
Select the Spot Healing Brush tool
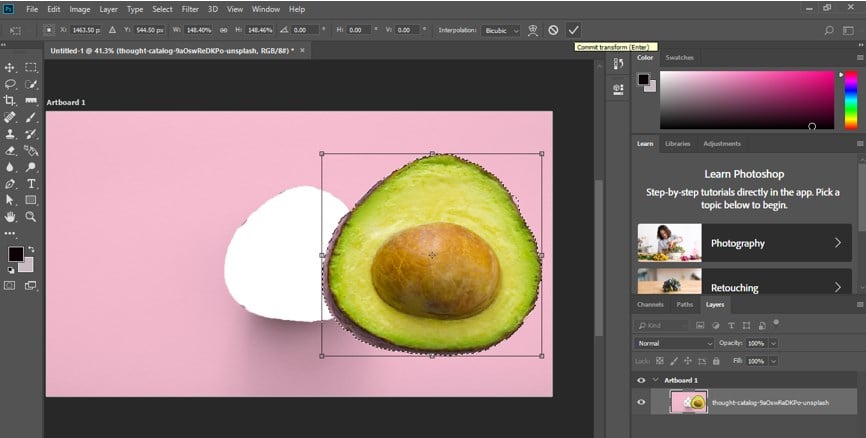tap(10, 117)
